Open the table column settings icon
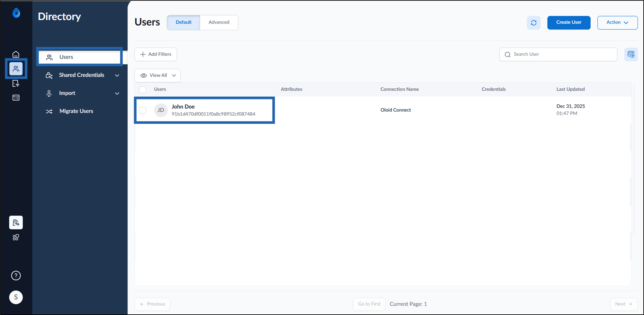The image size is (644, 315). pos(631,54)
